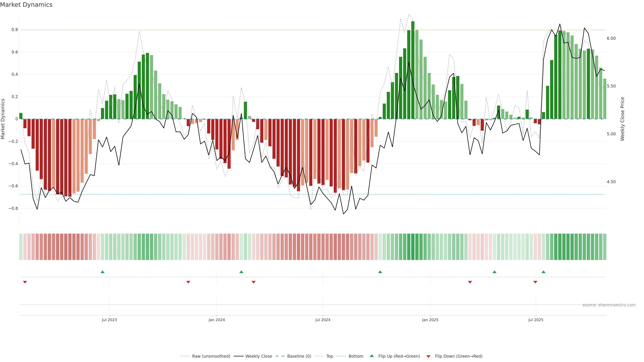Click the source: sharemaestro.com text
Viewport: 644px width, 362px height.
(609, 305)
